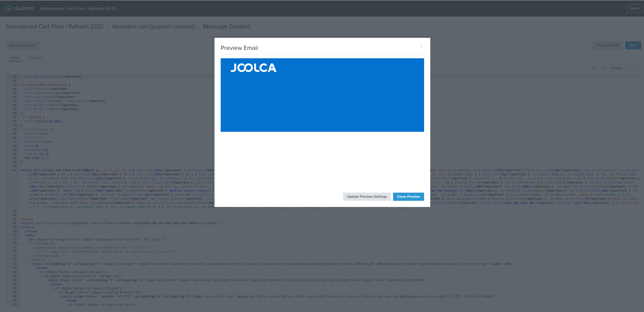Open the Abandoned Cart Flow breadcrumb link
Image resolution: width=644 pixels, height=312 pixels.
coord(54,26)
